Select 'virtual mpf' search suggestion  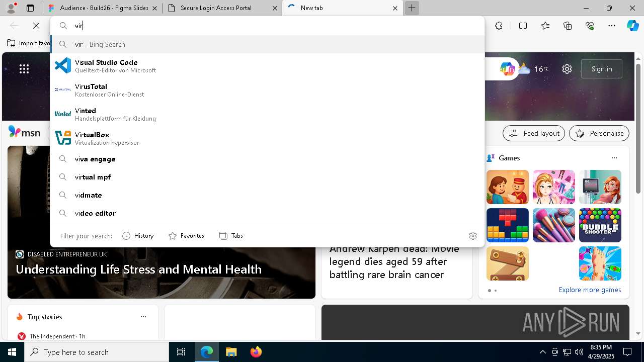[x=267, y=177]
